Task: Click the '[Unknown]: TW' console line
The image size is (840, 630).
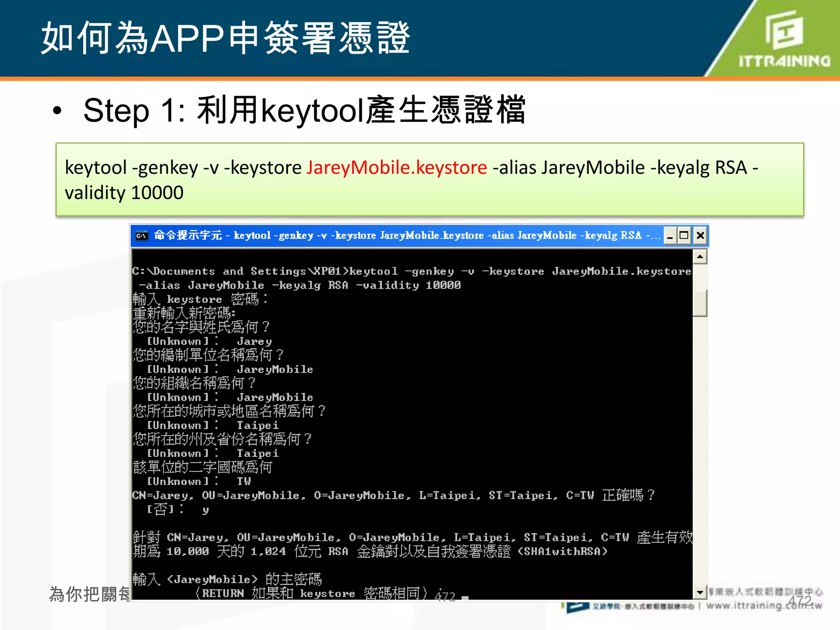Action: (199, 481)
